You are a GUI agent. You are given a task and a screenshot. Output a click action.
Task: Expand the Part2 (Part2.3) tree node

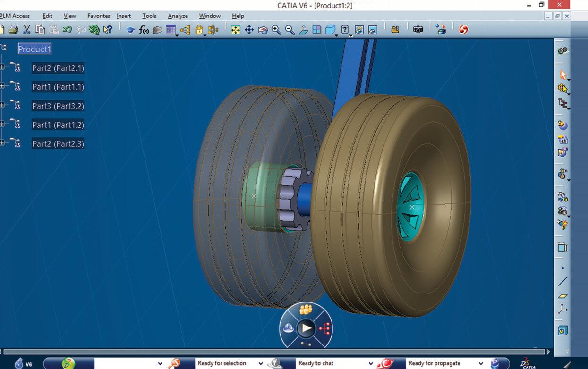click(x=2, y=143)
